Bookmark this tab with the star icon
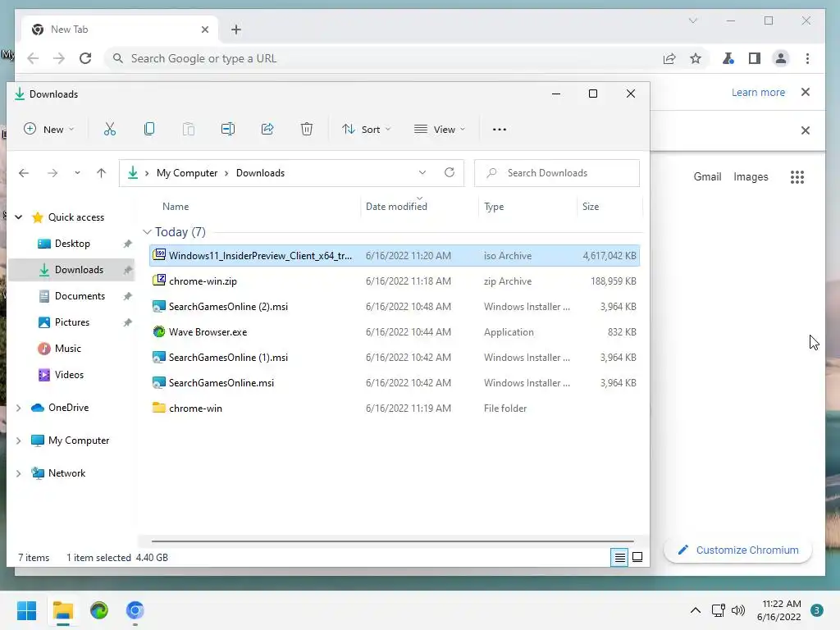The image size is (840, 630). point(696,58)
